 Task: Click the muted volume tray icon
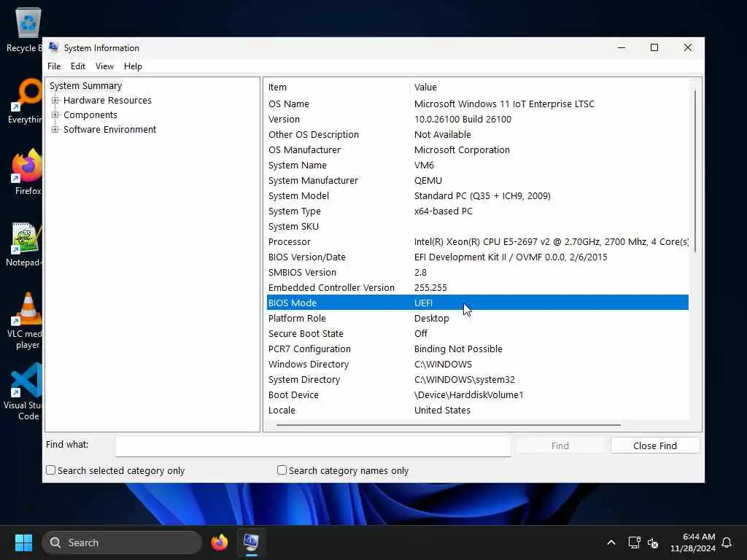pyautogui.click(x=653, y=542)
